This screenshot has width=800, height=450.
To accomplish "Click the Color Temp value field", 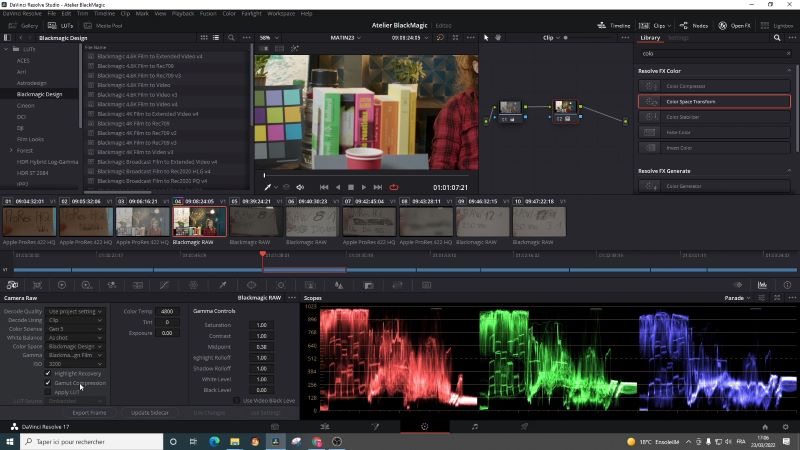I will click(x=167, y=311).
